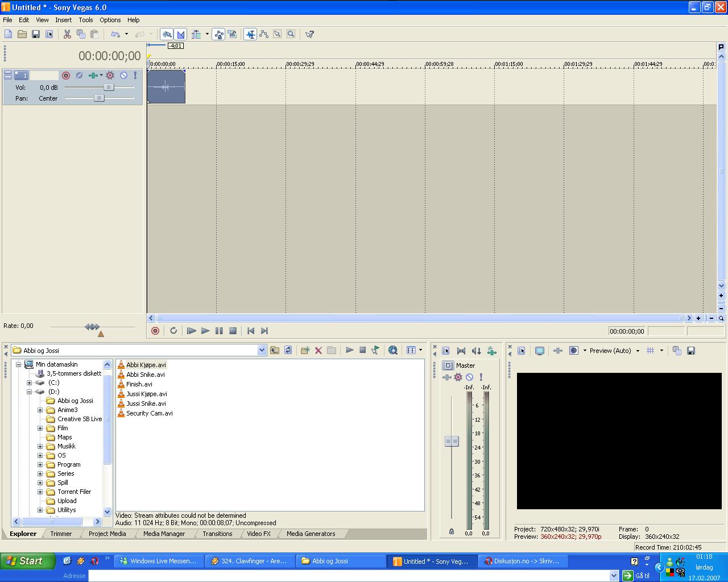Open the Tools menu
The image size is (728, 582).
click(x=86, y=20)
